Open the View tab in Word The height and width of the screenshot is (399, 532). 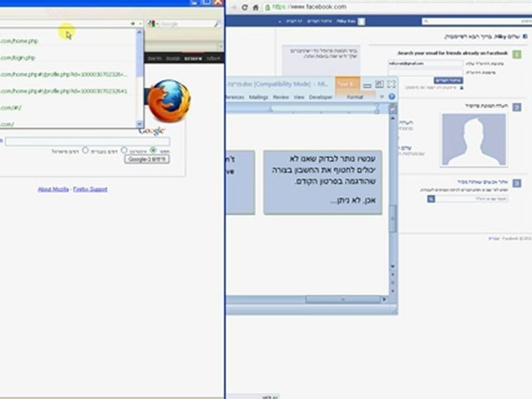pos(299,97)
